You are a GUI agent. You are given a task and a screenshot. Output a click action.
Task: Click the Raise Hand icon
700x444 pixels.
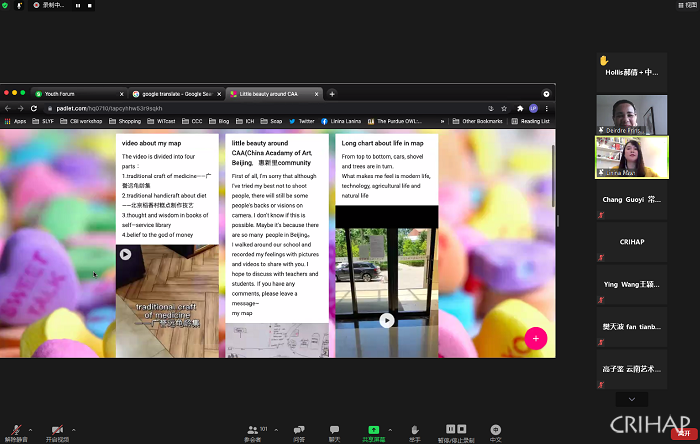click(415, 429)
